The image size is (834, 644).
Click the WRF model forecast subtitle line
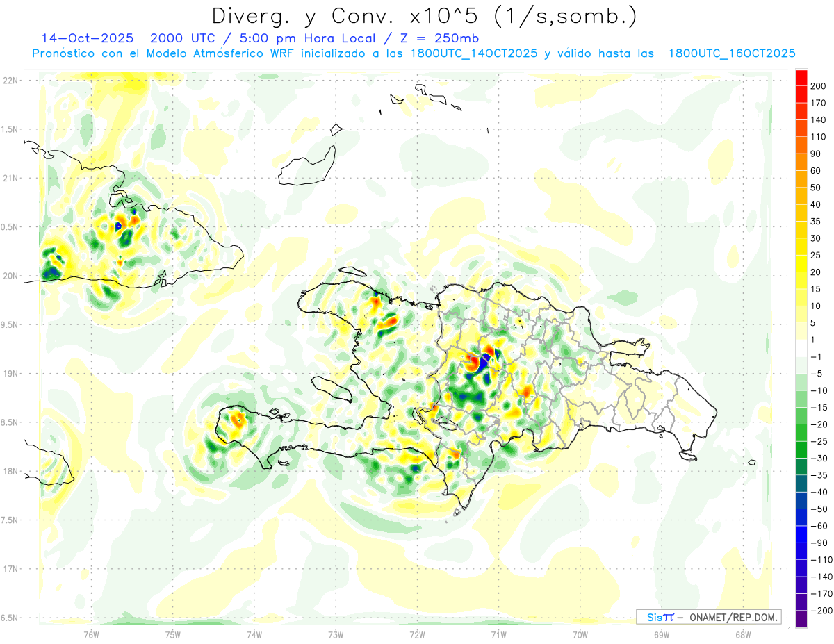click(x=414, y=53)
